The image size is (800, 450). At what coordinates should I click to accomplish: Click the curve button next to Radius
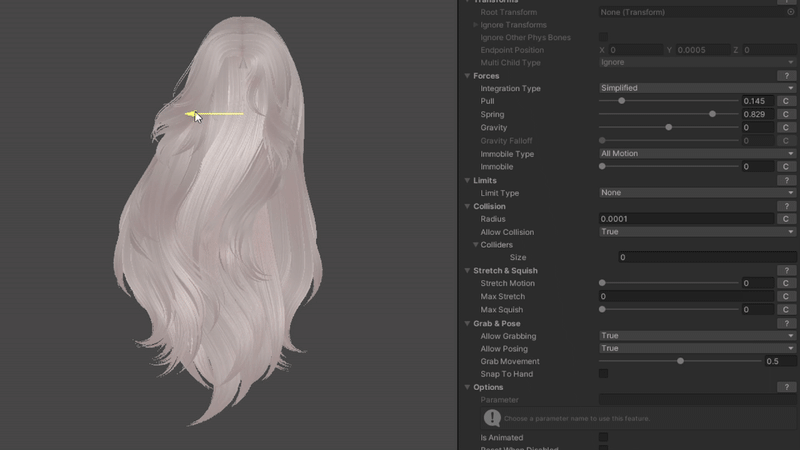click(x=786, y=219)
